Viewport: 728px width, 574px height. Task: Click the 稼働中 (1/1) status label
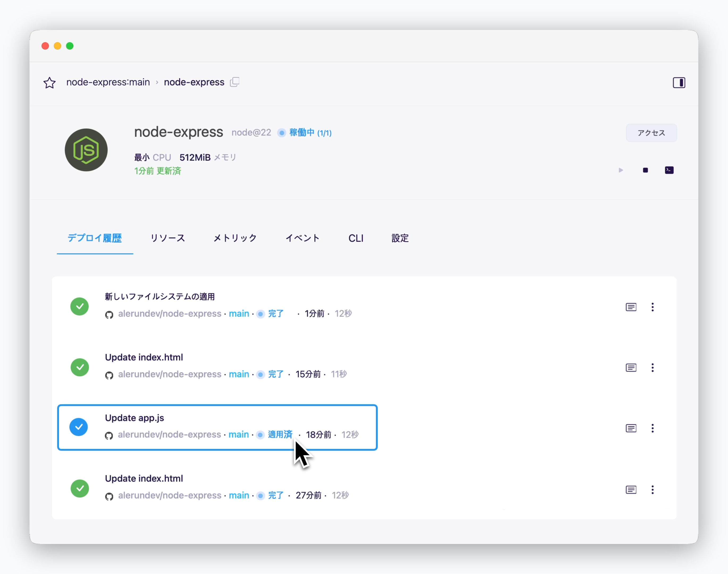[310, 133]
